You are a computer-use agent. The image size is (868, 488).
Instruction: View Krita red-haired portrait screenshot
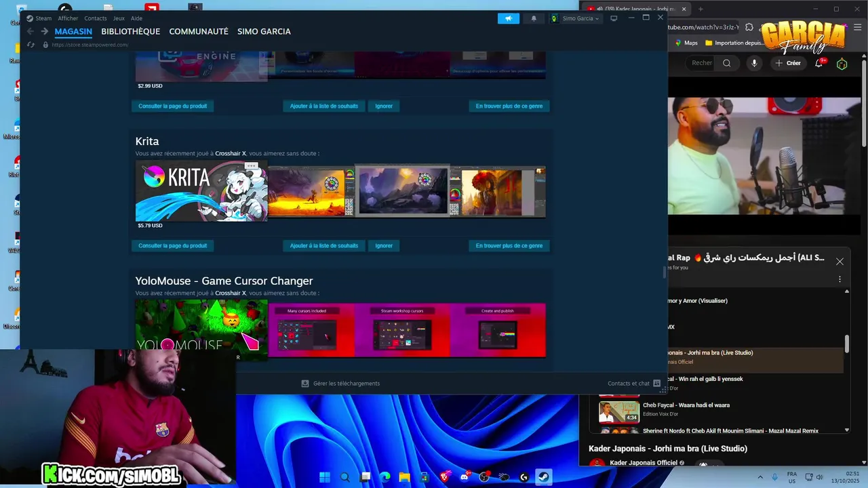pyautogui.click(x=498, y=192)
